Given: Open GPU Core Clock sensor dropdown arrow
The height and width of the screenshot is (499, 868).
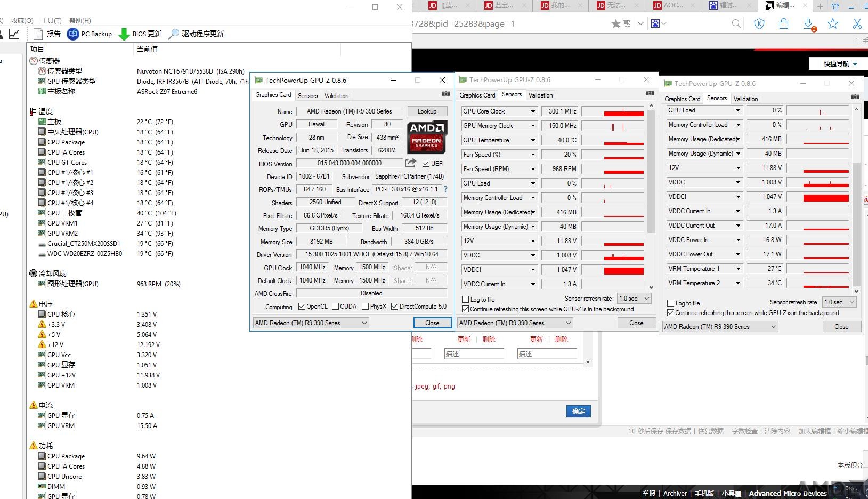Looking at the screenshot, I should click(x=532, y=111).
